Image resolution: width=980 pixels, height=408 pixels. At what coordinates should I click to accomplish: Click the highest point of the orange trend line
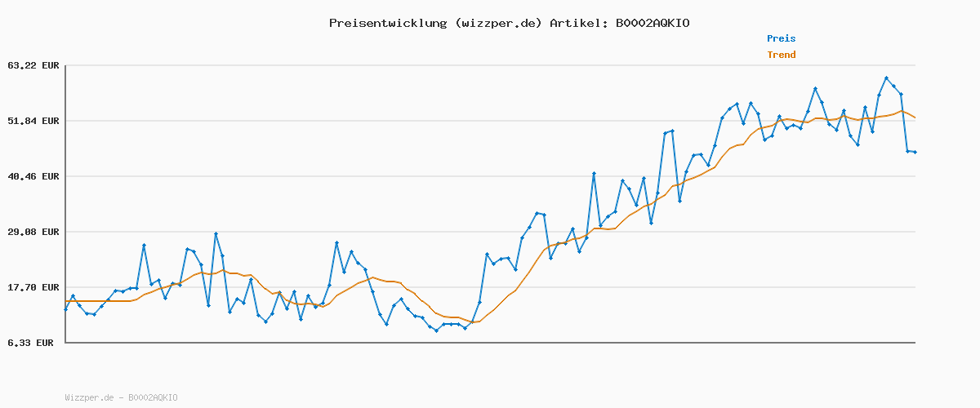click(902, 111)
